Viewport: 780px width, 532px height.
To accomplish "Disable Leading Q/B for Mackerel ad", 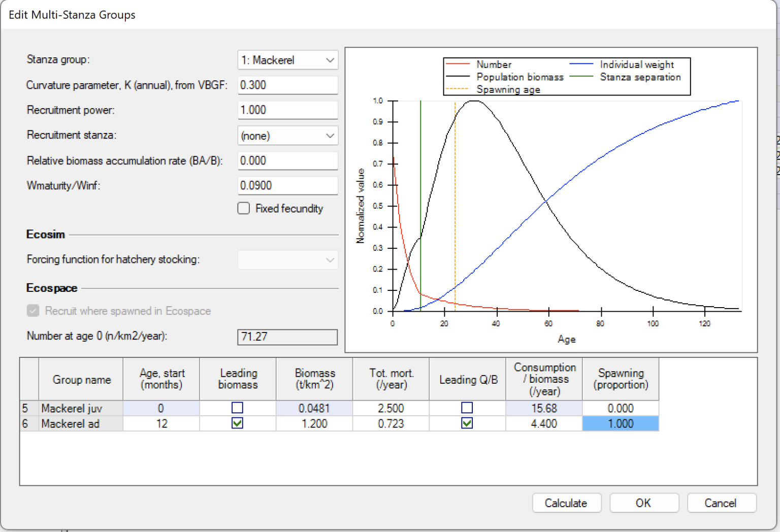I will 467,423.
